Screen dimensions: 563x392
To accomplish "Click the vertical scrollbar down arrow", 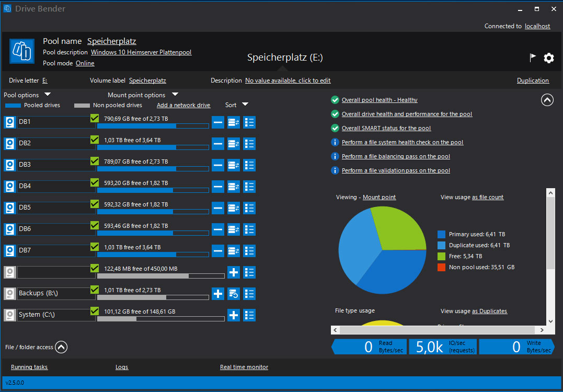I will tap(551, 321).
